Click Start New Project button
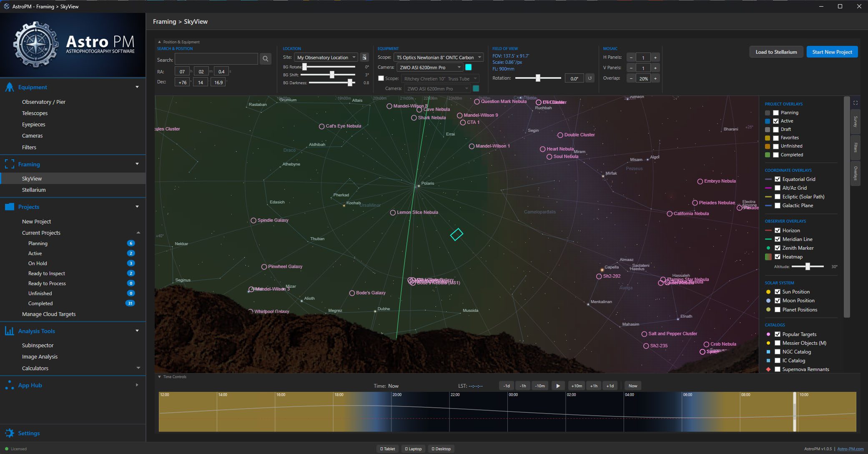Screen dimensions: 868x454 pos(832,52)
